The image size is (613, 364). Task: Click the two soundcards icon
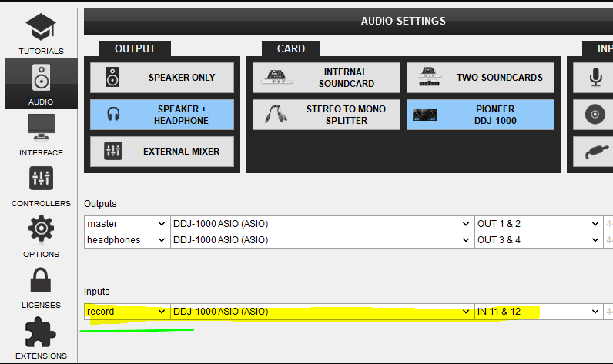(x=429, y=76)
